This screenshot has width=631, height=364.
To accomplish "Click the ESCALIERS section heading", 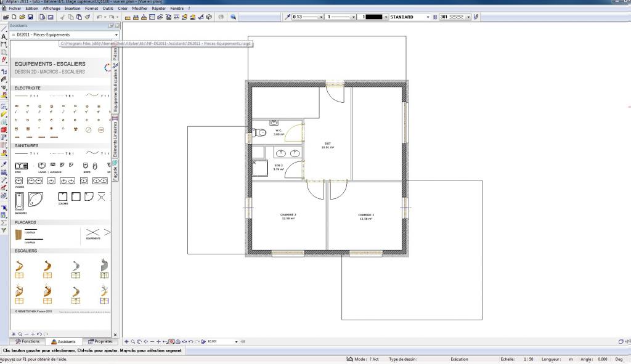I will 26,251.
